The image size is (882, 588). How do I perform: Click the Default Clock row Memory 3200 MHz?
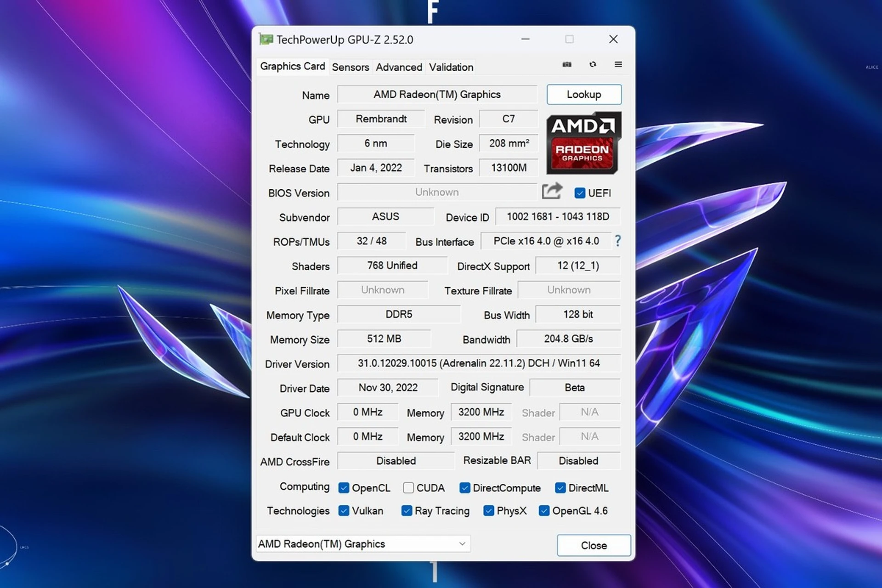coord(481,436)
